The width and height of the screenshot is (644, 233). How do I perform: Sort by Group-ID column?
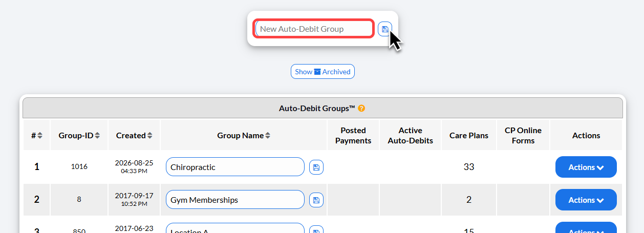pyautogui.click(x=79, y=136)
